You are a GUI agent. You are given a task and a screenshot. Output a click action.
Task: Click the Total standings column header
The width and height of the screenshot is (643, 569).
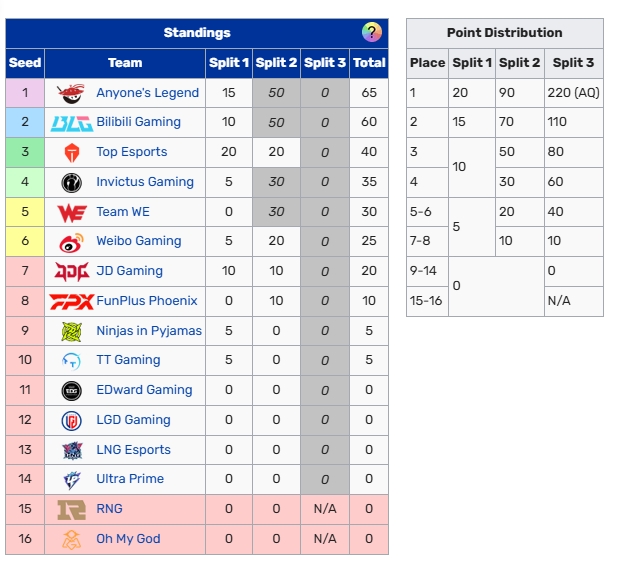[369, 62]
